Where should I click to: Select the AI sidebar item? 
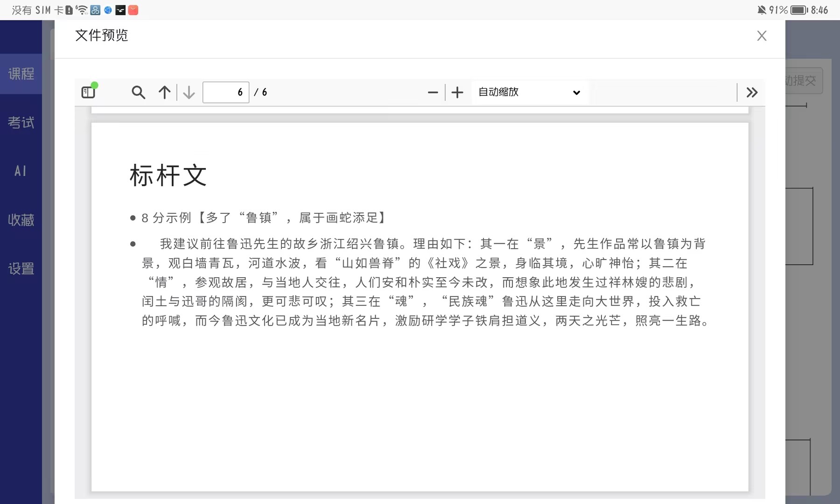[21, 171]
